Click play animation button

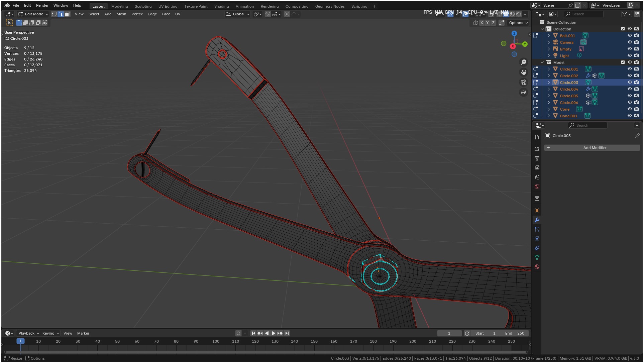273,333
